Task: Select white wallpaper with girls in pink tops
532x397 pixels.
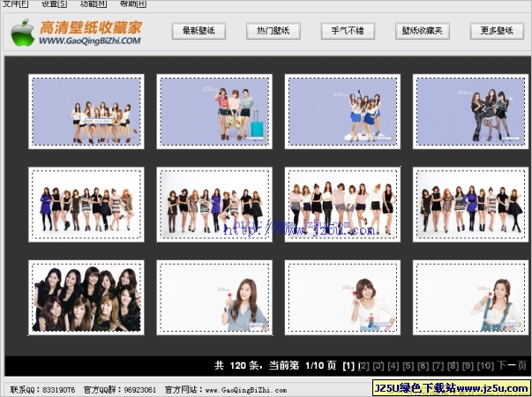Action: [342, 205]
